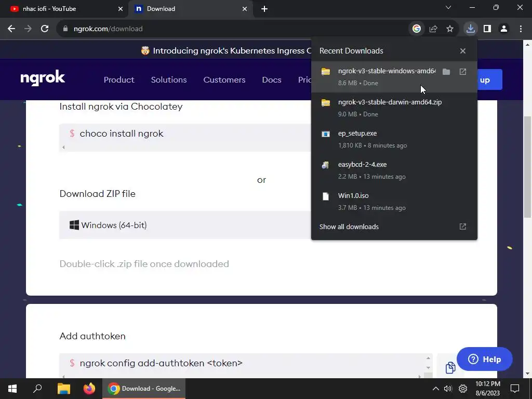Open the tab search chevron
The image size is (532, 399).
[x=448, y=7]
